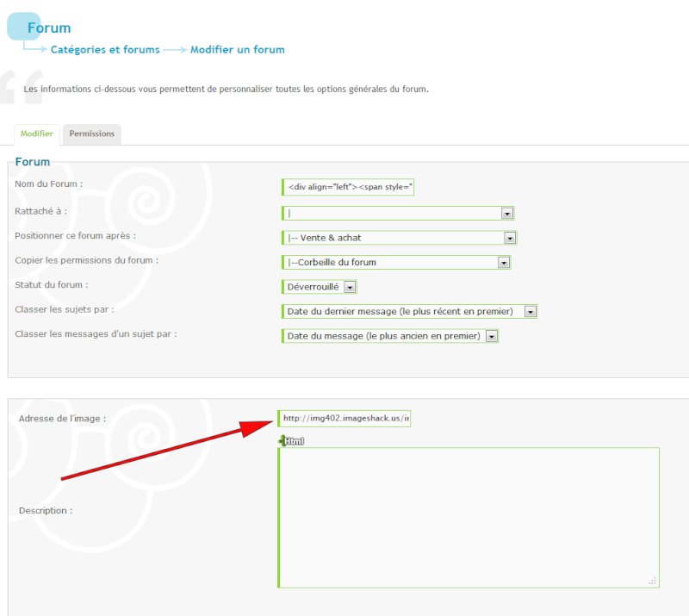
Task: Click the Html toggle icon above description
Action: (x=291, y=440)
